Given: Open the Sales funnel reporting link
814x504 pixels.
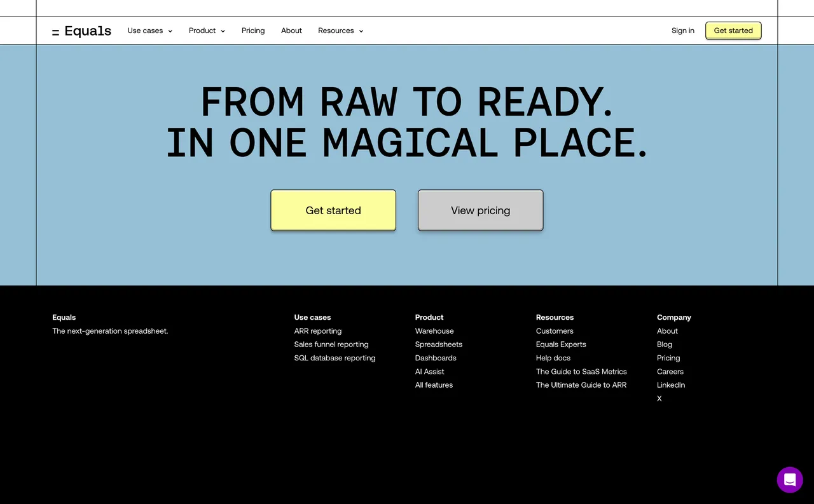Looking at the screenshot, I should pyautogui.click(x=331, y=344).
